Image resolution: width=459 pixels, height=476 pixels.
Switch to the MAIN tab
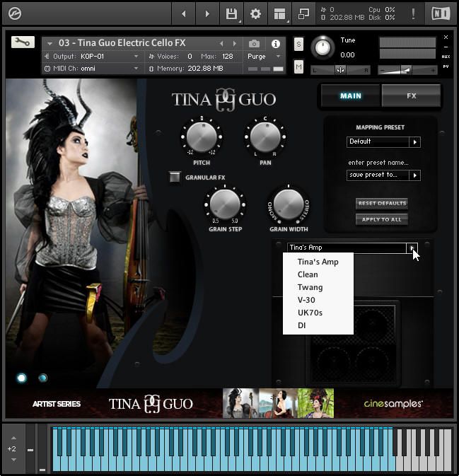coord(351,96)
